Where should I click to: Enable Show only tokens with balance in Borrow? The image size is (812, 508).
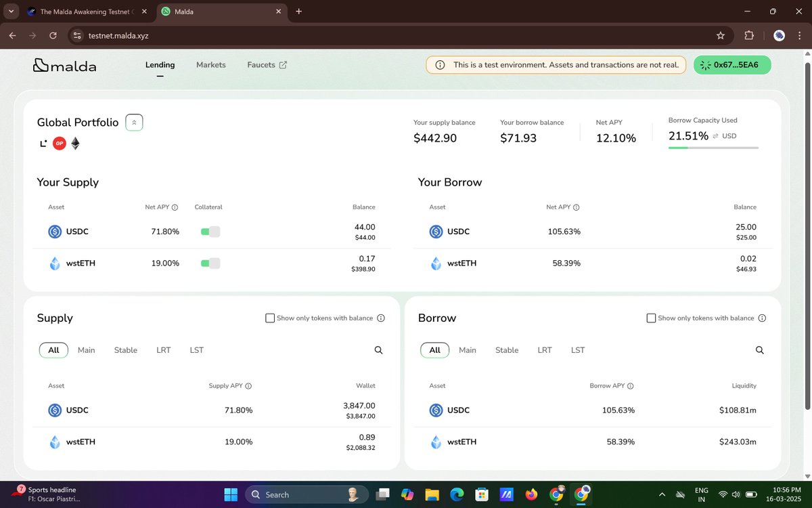[651, 318]
